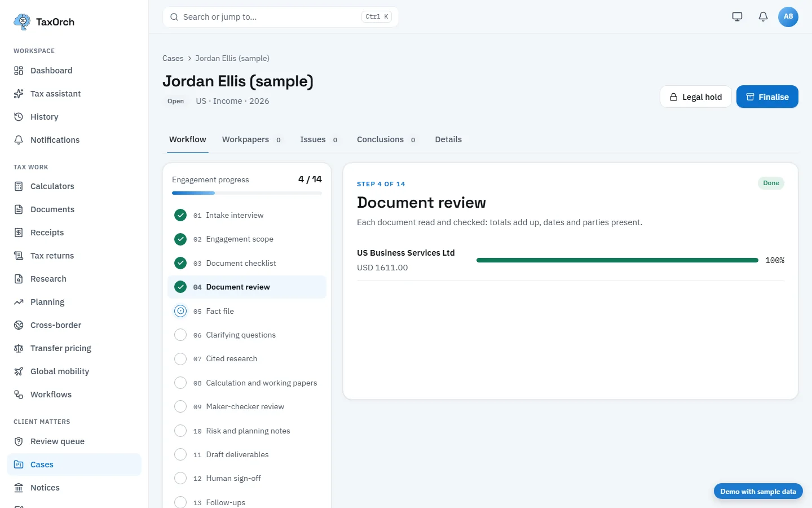Click the monitor display icon

click(737, 17)
